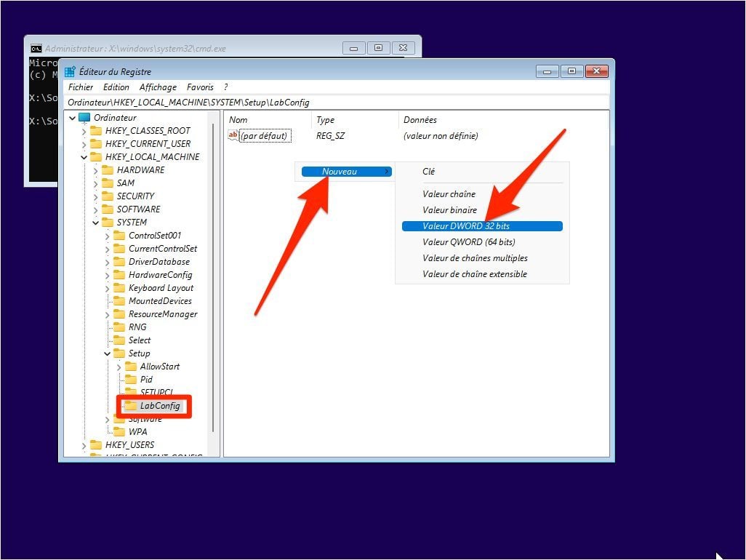This screenshot has width=746, height=560.
Task: Expand the HKEY_USERS node
Action: point(84,445)
